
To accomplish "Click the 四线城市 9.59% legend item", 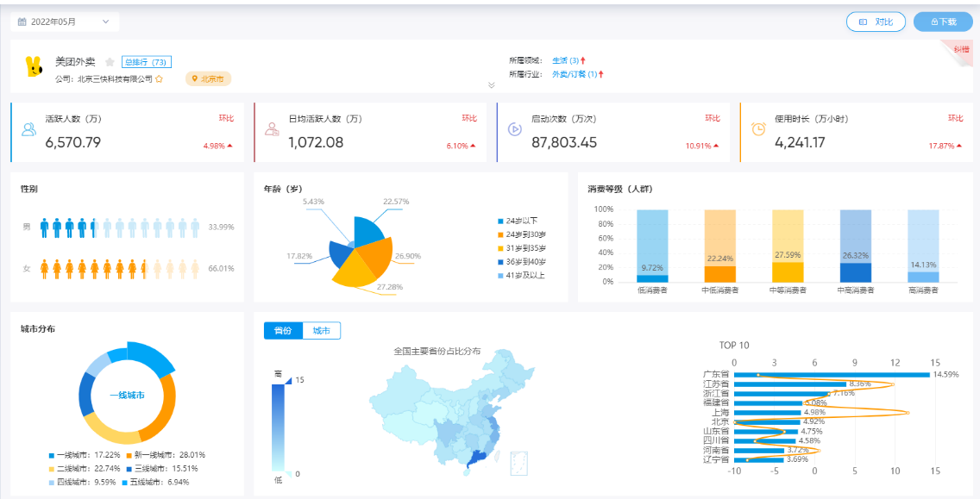I will click(82, 482).
